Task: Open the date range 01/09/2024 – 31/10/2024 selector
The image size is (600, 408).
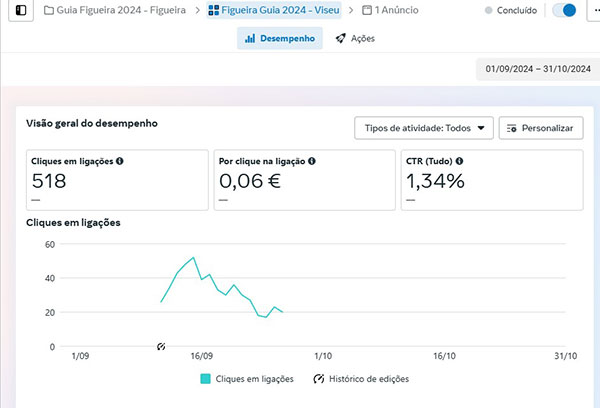Action: coord(538,69)
